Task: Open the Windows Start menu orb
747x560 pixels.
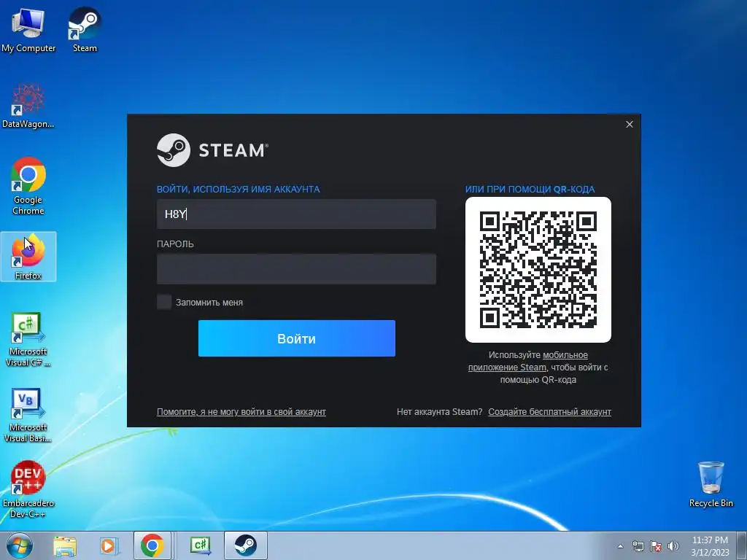Action: pyautogui.click(x=19, y=545)
